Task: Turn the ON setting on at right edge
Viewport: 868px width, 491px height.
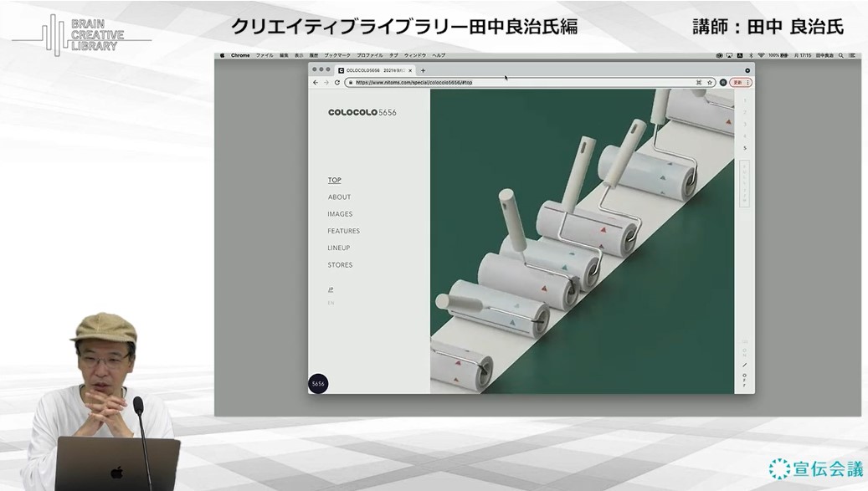Action: [x=745, y=352]
